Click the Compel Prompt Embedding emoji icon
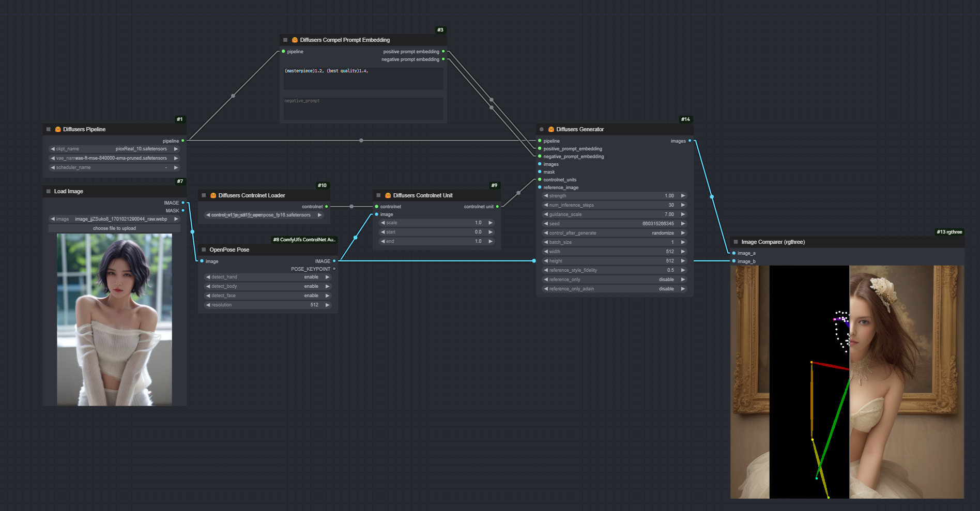This screenshot has height=511, width=980. point(295,40)
